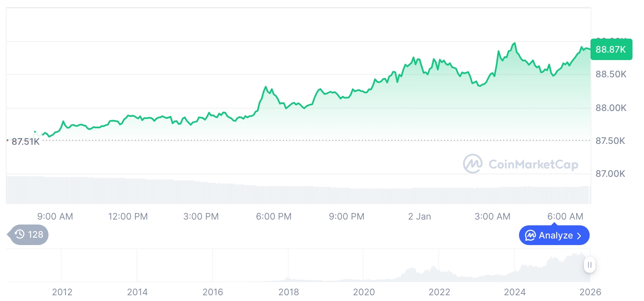
Task: Click the 9:00 PM time axis label
Action: tap(347, 216)
